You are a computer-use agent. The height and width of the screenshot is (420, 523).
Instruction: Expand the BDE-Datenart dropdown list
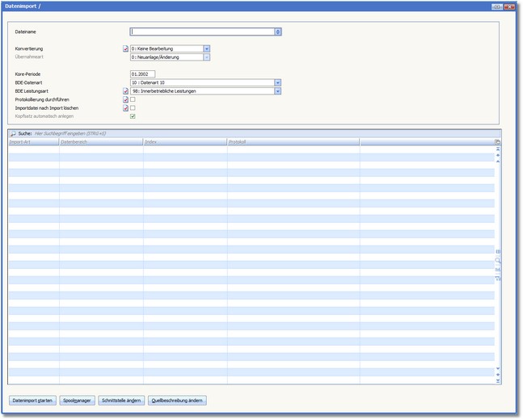(x=277, y=82)
